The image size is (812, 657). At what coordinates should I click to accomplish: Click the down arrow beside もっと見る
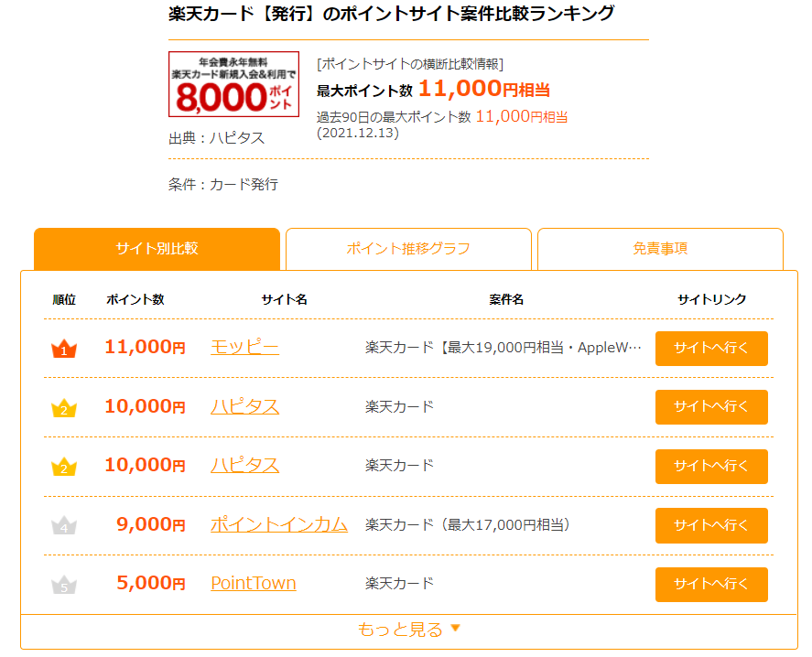click(x=455, y=628)
